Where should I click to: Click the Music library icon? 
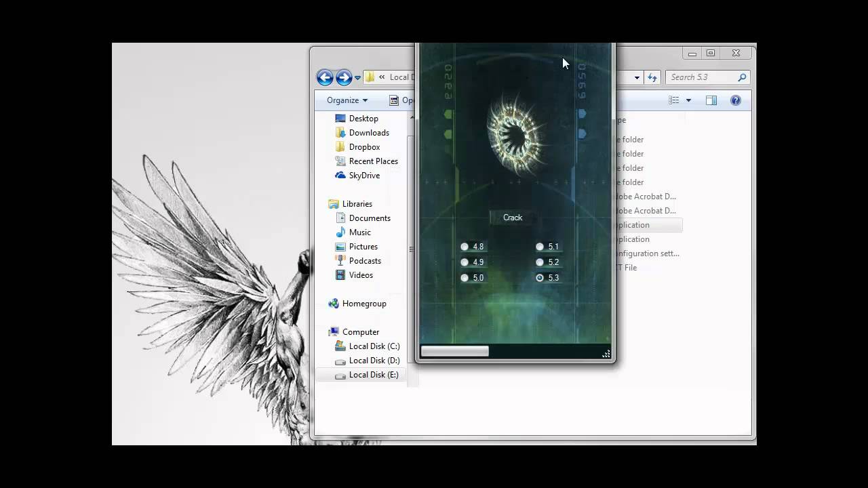tap(340, 232)
